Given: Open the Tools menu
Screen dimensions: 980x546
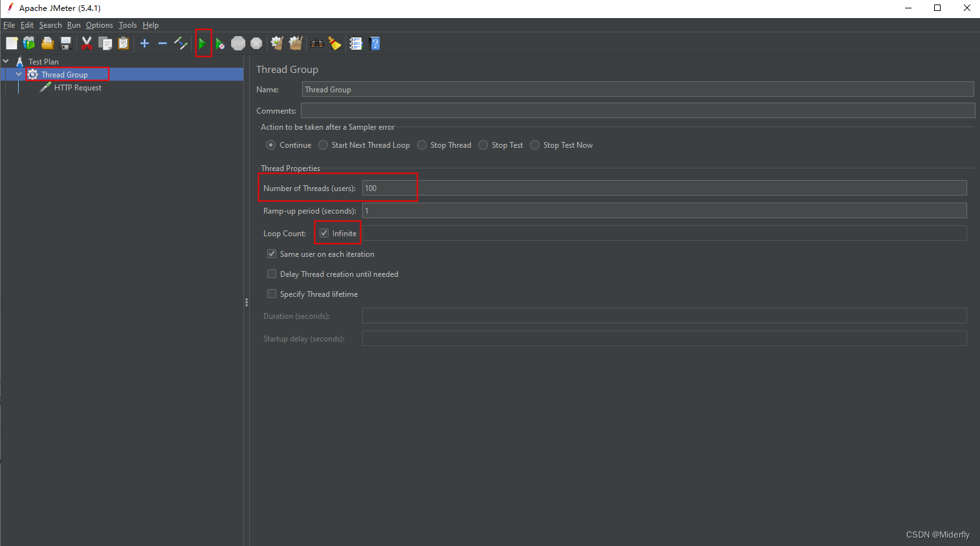Looking at the screenshot, I should click(128, 25).
